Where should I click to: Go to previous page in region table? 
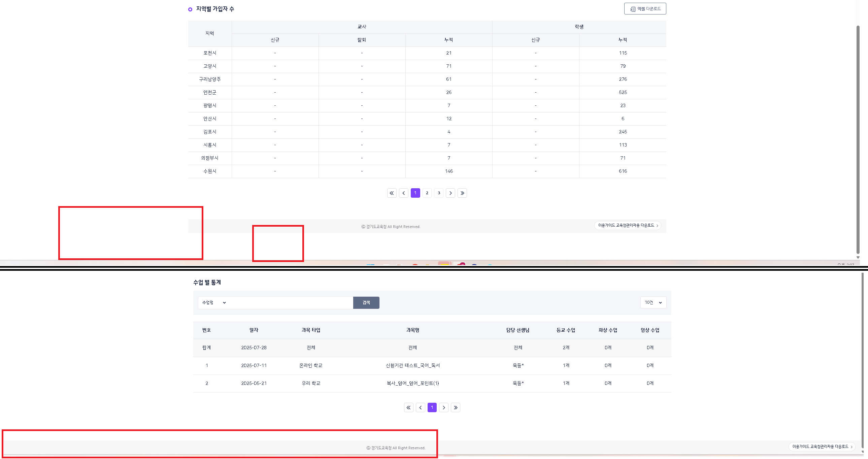pyautogui.click(x=403, y=193)
